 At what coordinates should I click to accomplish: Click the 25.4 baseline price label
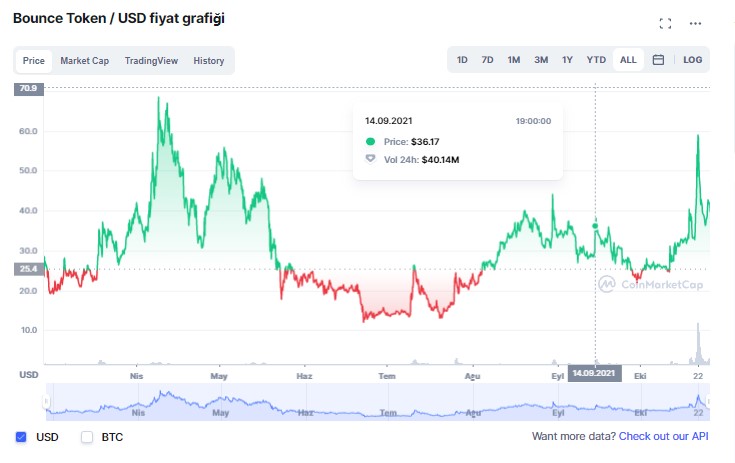pos(29,269)
